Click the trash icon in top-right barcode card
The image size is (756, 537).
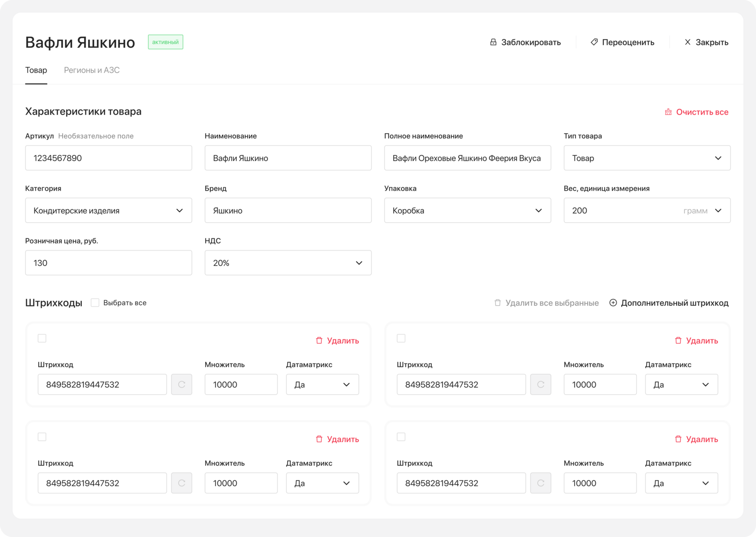pyautogui.click(x=678, y=340)
